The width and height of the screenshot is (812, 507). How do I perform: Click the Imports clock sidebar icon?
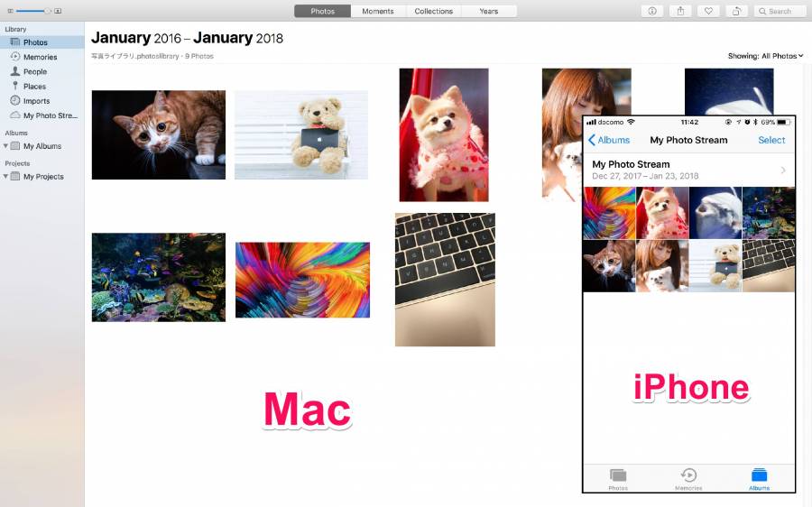pyautogui.click(x=15, y=100)
